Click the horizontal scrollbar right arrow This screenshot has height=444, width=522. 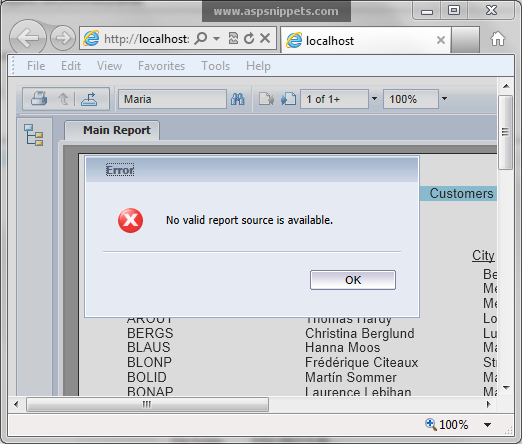click(489, 404)
